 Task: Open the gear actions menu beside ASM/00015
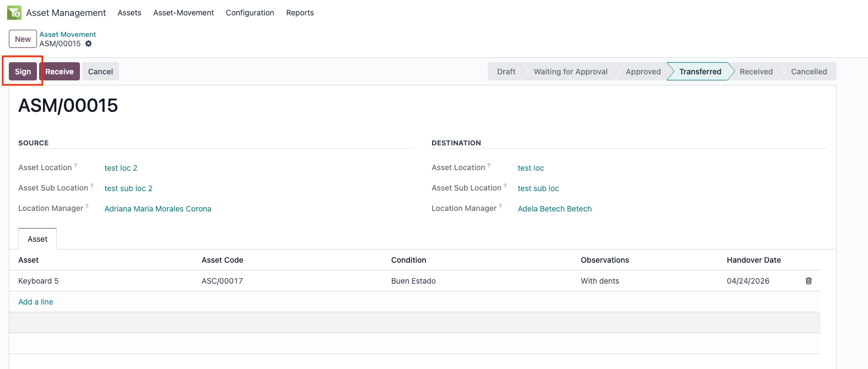coord(88,44)
